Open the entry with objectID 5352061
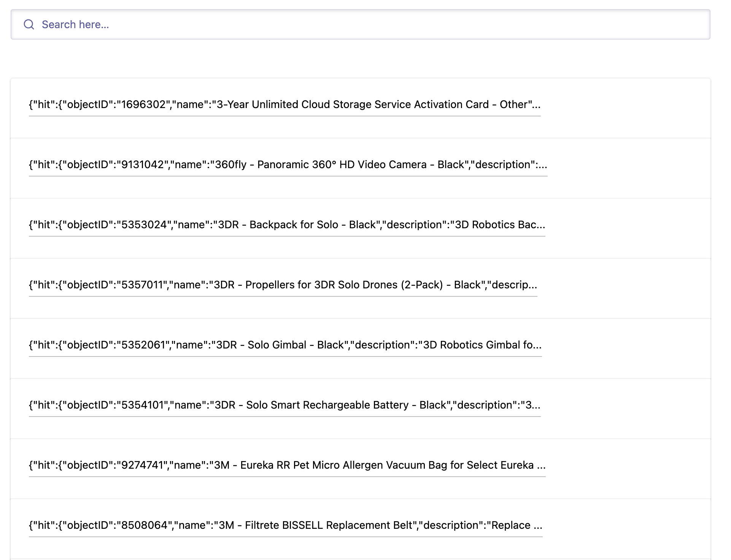Screen dimensions: 731x560 point(143,345)
